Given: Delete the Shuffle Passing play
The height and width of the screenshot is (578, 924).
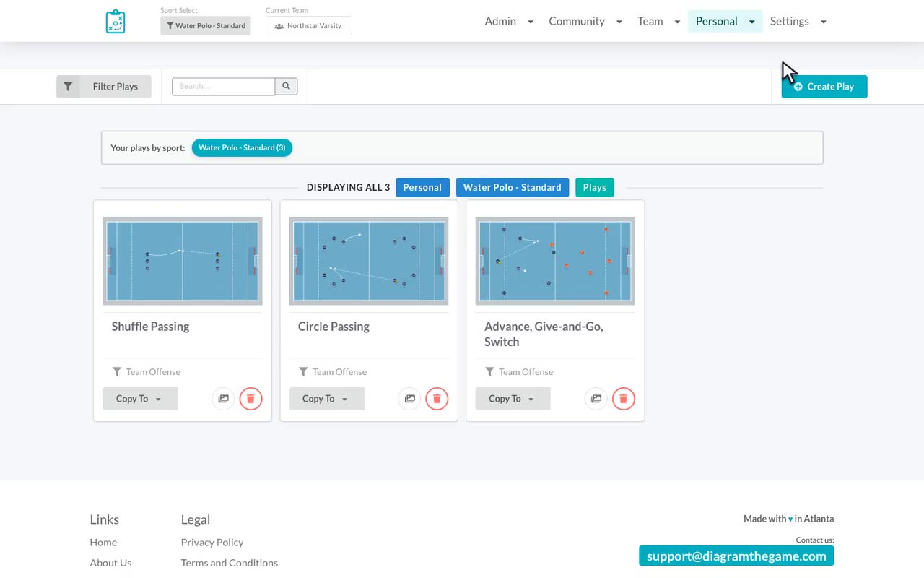Looking at the screenshot, I should pos(250,399).
